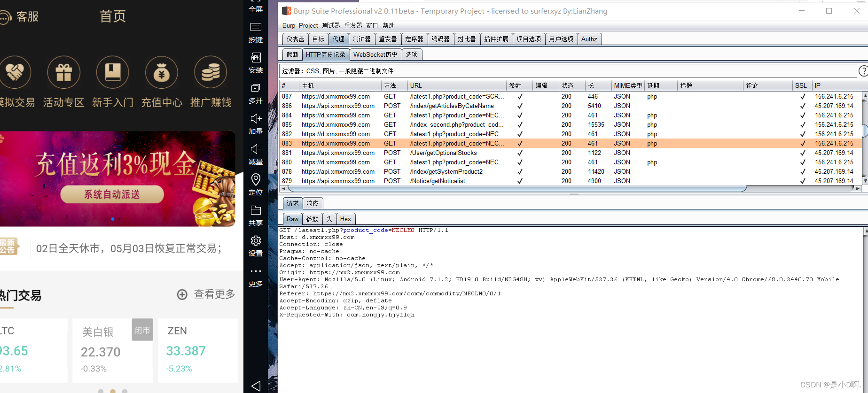The width and height of the screenshot is (868, 393).
Task: Click the Burp filter help question icon
Action: (x=863, y=71)
